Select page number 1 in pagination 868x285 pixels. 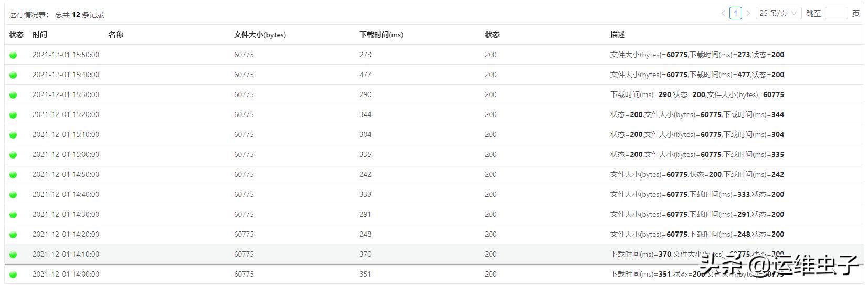tap(736, 13)
